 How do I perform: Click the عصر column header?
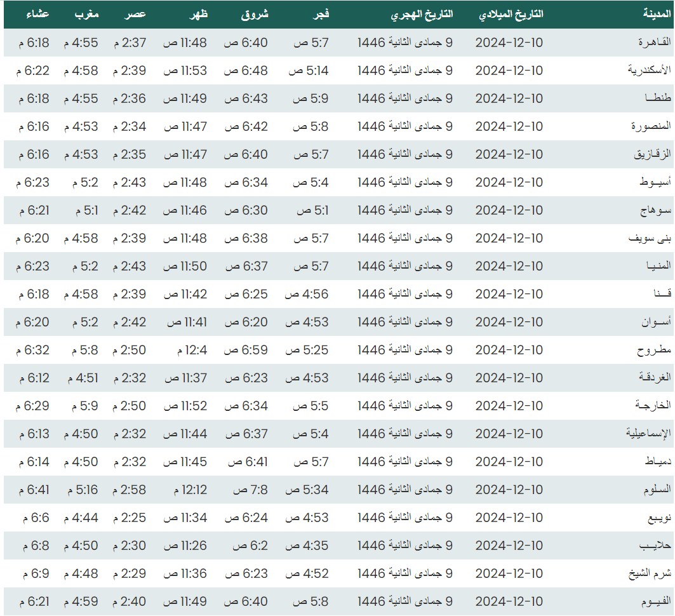pyautogui.click(x=135, y=14)
